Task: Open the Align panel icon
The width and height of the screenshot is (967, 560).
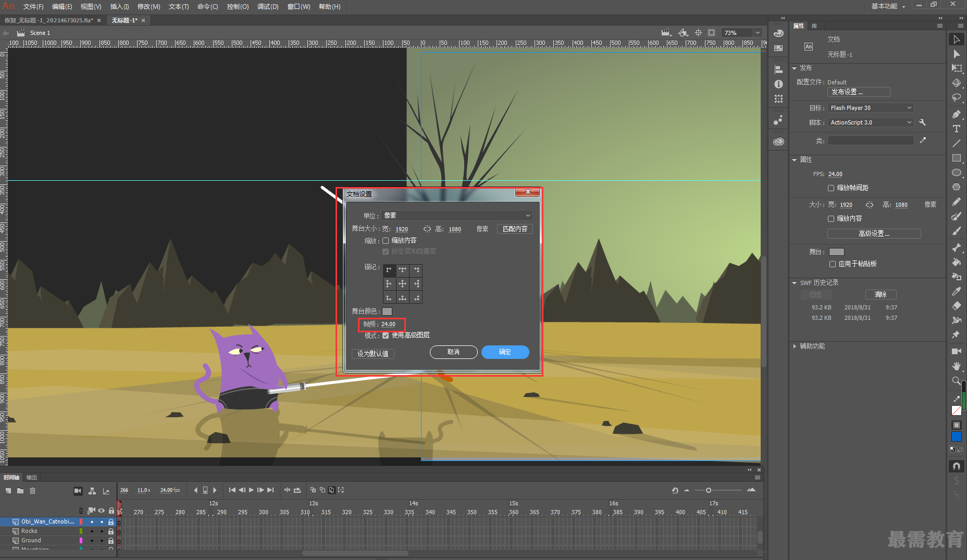Action: point(778,70)
